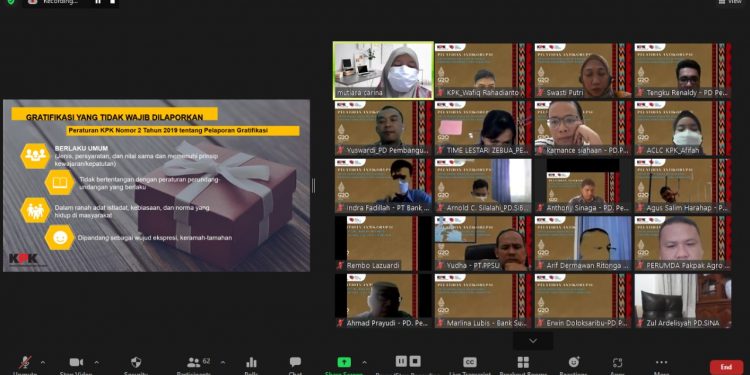This screenshot has height=375, width=750.
Task: Show next page of video tiles chevron
Action: [x=533, y=341]
